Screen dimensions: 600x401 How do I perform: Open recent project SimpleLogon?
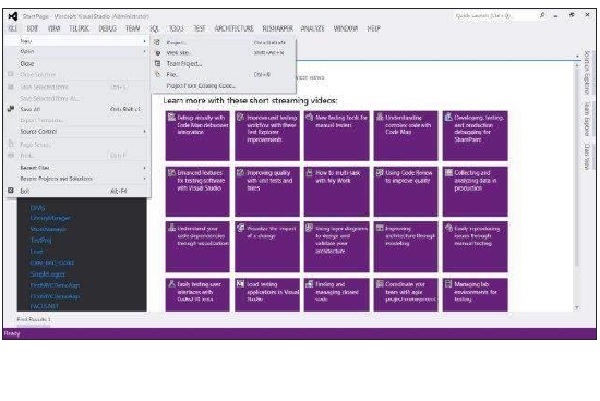point(47,274)
